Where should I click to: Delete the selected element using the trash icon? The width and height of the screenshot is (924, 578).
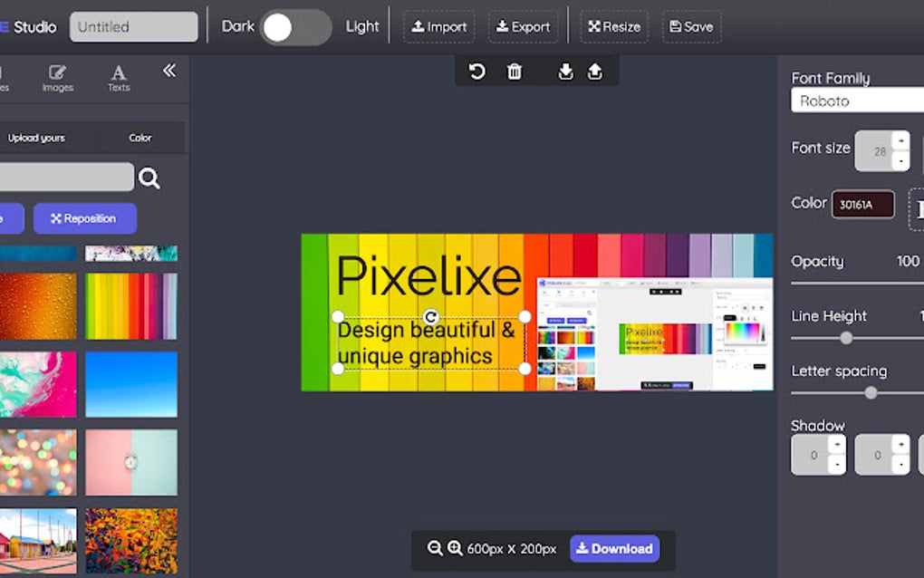pyautogui.click(x=515, y=71)
